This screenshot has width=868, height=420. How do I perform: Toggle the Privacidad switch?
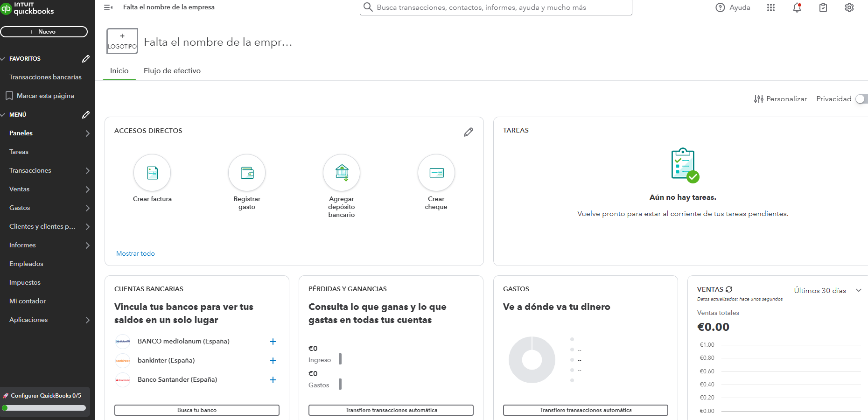tap(861, 99)
